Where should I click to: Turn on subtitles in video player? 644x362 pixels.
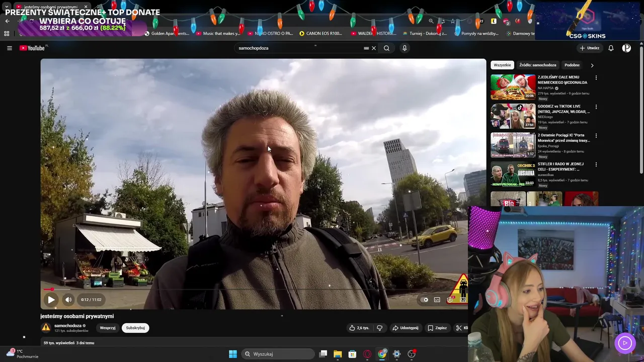coord(437,300)
